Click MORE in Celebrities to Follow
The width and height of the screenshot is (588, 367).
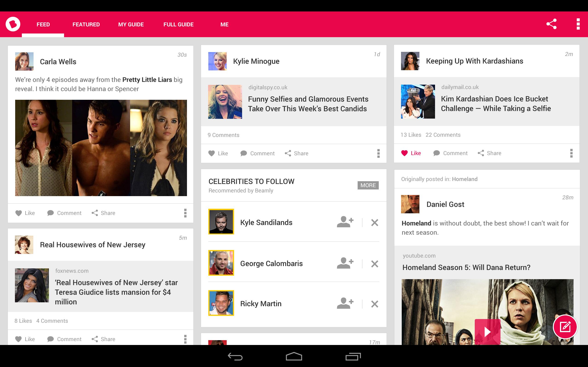click(x=368, y=185)
